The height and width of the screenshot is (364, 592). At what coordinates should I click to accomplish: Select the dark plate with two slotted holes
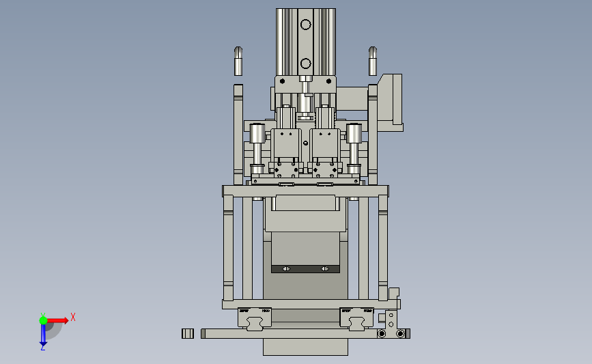click(305, 269)
